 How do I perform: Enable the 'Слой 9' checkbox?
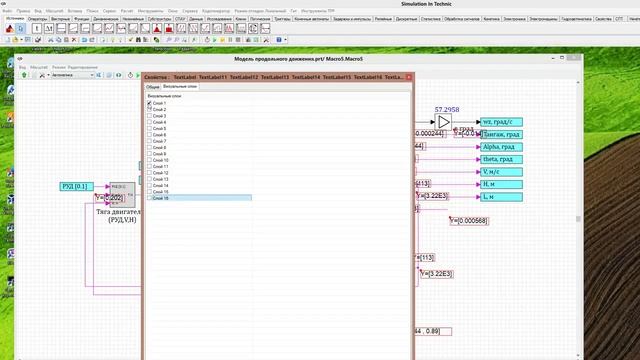(149, 154)
